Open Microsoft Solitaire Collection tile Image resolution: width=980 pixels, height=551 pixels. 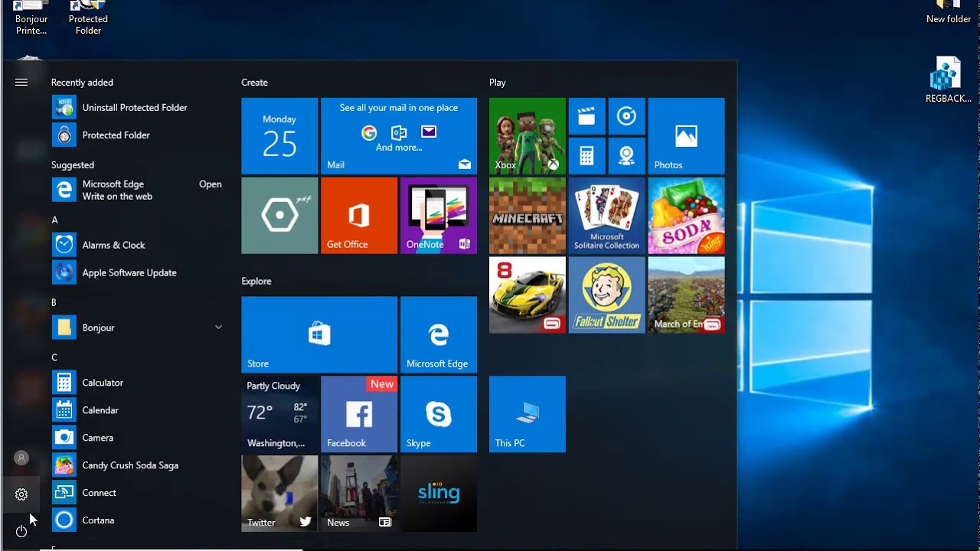607,216
